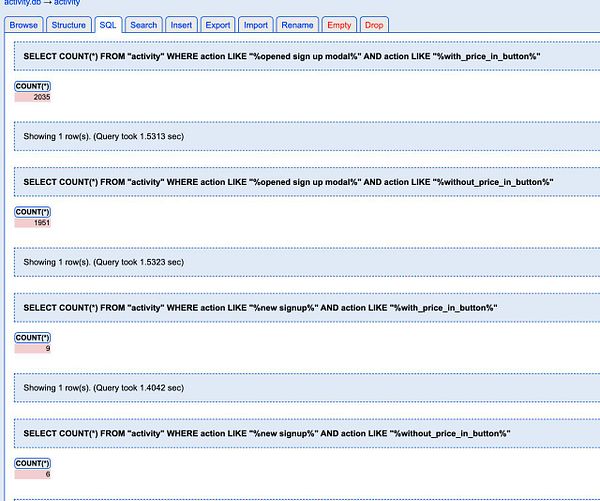Switch to the Structure tab

point(68,25)
